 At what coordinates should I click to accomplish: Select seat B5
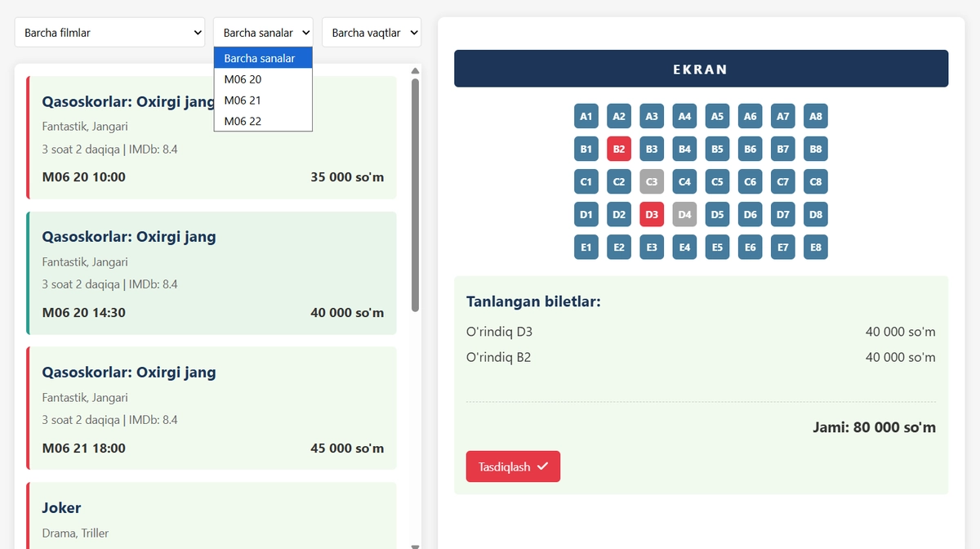point(717,149)
